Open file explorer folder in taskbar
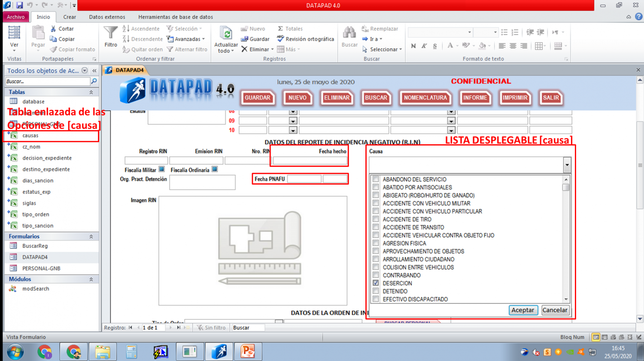 [x=102, y=352]
